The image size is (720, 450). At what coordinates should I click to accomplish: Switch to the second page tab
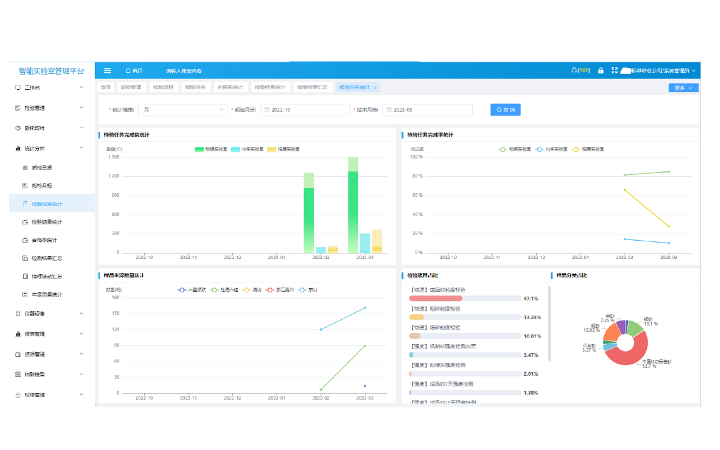click(x=131, y=87)
